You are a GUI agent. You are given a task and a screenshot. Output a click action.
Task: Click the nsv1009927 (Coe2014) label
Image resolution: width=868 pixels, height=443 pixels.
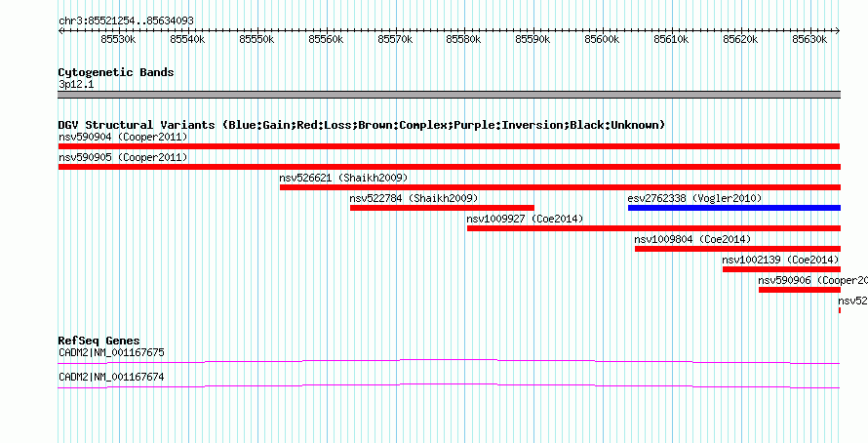[x=526, y=219]
